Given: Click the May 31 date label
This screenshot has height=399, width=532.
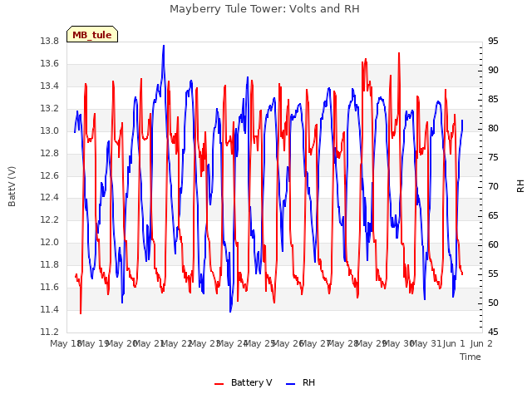Looking at the screenshot, I should pos(426,343).
